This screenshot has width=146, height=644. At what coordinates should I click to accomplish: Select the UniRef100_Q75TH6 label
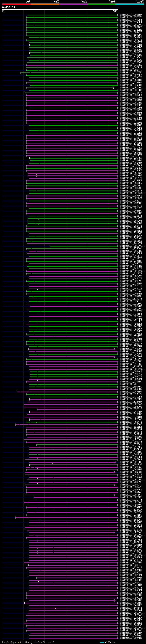click(131, 261)
